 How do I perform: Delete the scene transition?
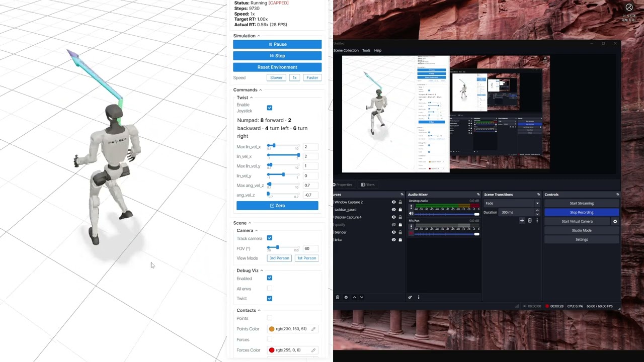click(x=529, y=220)
